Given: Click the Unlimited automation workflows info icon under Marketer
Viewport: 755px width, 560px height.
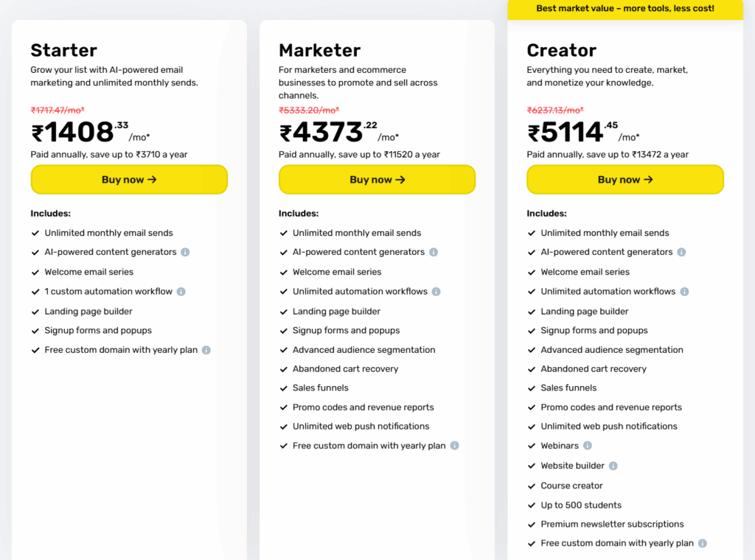Looking at the screenshot, I should point(435,291).
